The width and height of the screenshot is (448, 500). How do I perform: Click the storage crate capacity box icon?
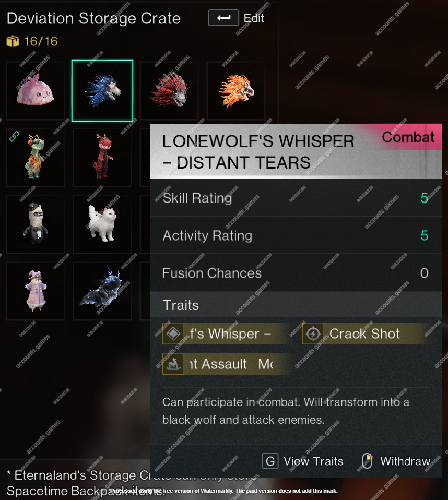pyautogui.click(x=13, y=41)
